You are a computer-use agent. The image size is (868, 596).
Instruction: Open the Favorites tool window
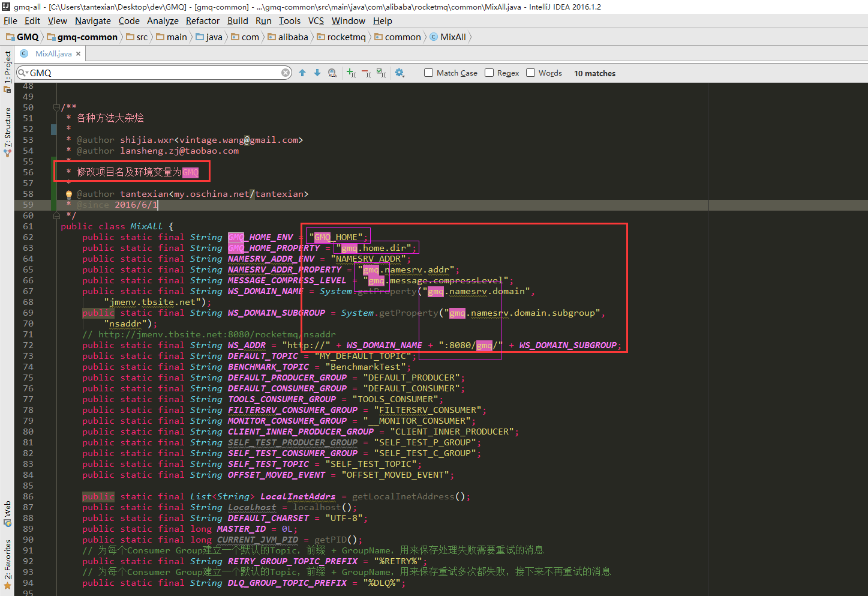[x=7, y=564]
